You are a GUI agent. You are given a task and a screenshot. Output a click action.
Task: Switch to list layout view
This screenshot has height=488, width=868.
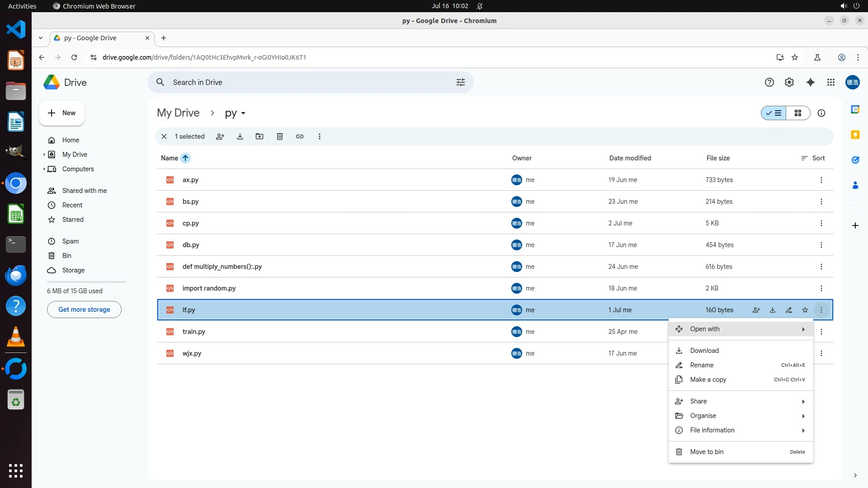(x=774, y=113)
